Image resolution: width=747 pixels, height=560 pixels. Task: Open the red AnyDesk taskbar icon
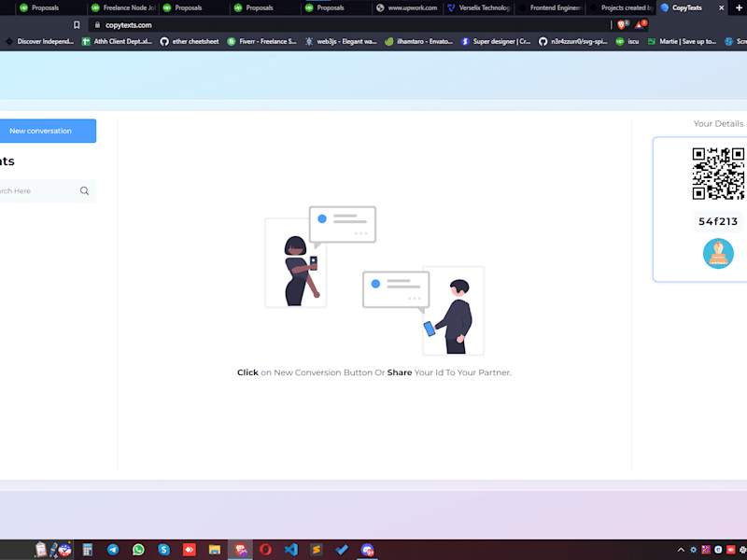(190, 550)
